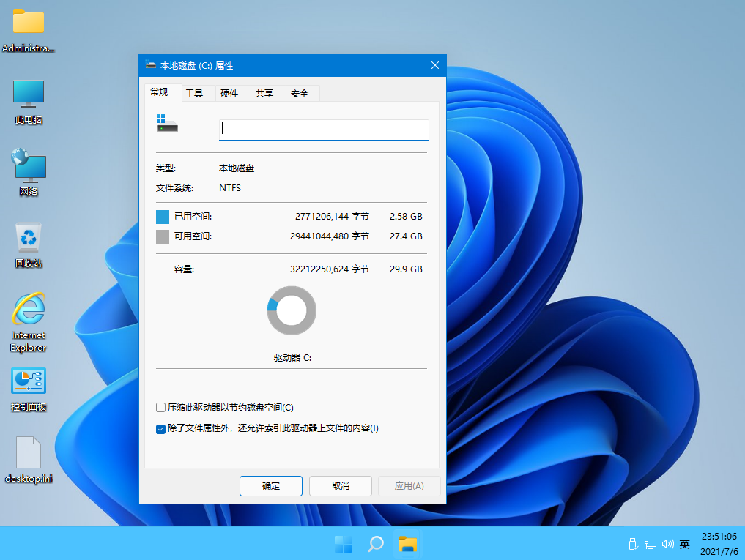Click the 英 input method indicator
Screen dimensions: 745x560
tap(684, 544)
